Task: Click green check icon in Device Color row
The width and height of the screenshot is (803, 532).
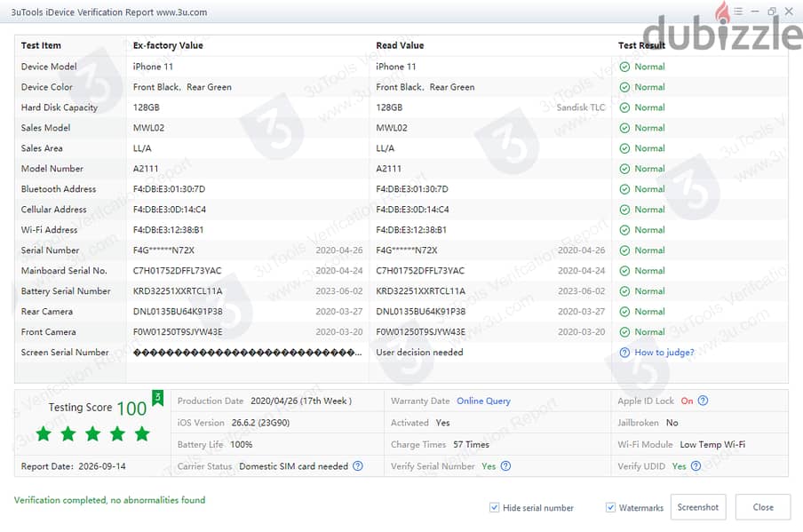Action: point(624,87)
